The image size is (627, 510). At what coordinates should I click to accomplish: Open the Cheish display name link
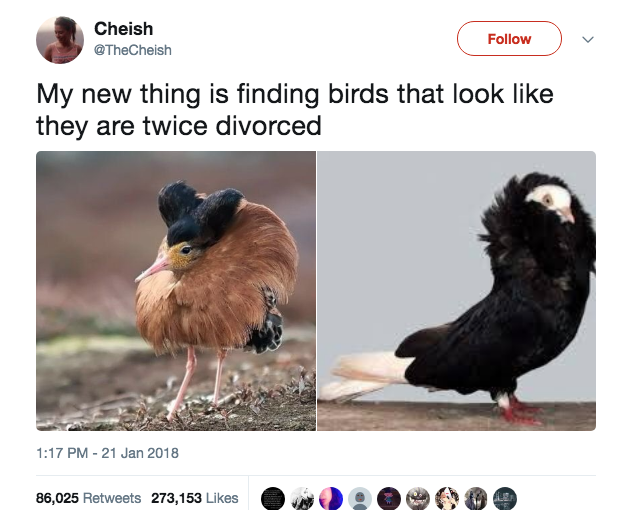(x=124, y=29)
